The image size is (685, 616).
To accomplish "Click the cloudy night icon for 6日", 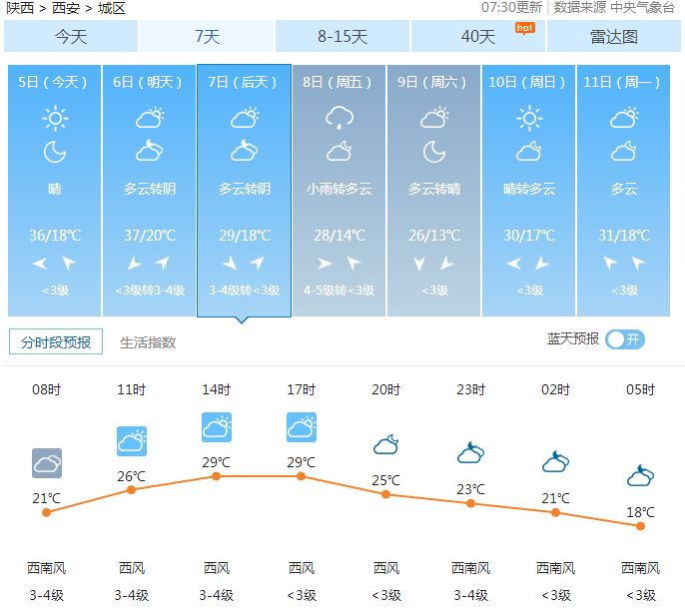I will coord(150,151).
